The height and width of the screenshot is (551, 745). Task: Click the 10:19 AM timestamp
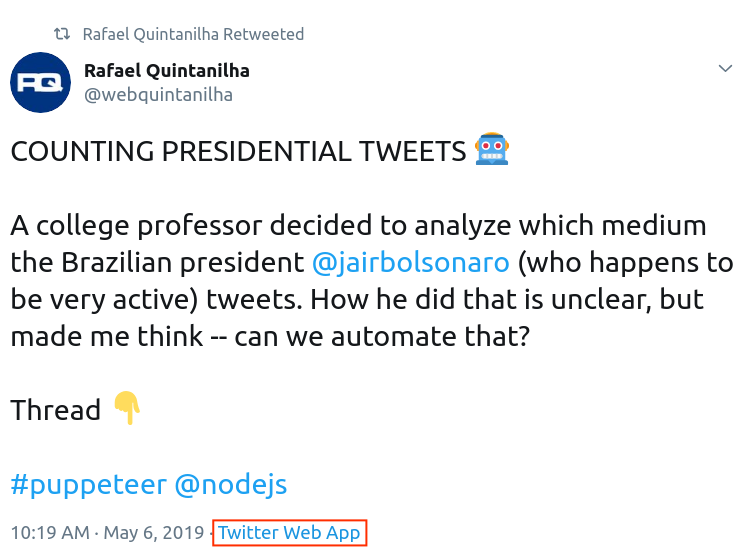(x=50, y=533)
